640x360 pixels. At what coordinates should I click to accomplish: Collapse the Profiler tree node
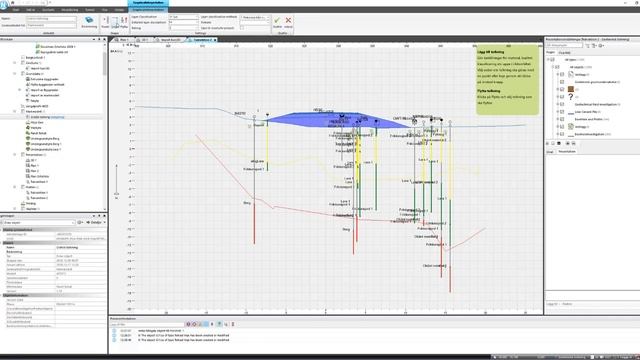pos(15,187)
